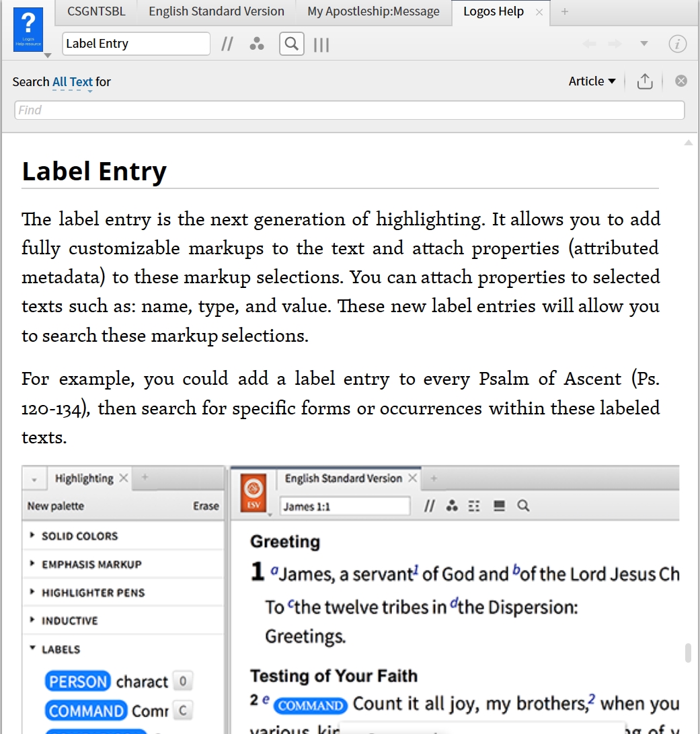Click the ESV panel's parallel resources icon
Image resolution: width=700 pixels, height=734 pixels.
tap(429, 506)
